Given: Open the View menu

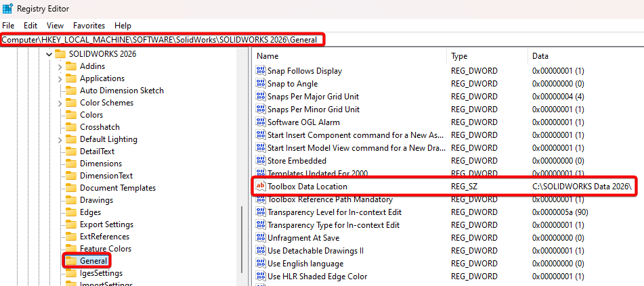Looking at the screenshot, I should tap(55, 26).
